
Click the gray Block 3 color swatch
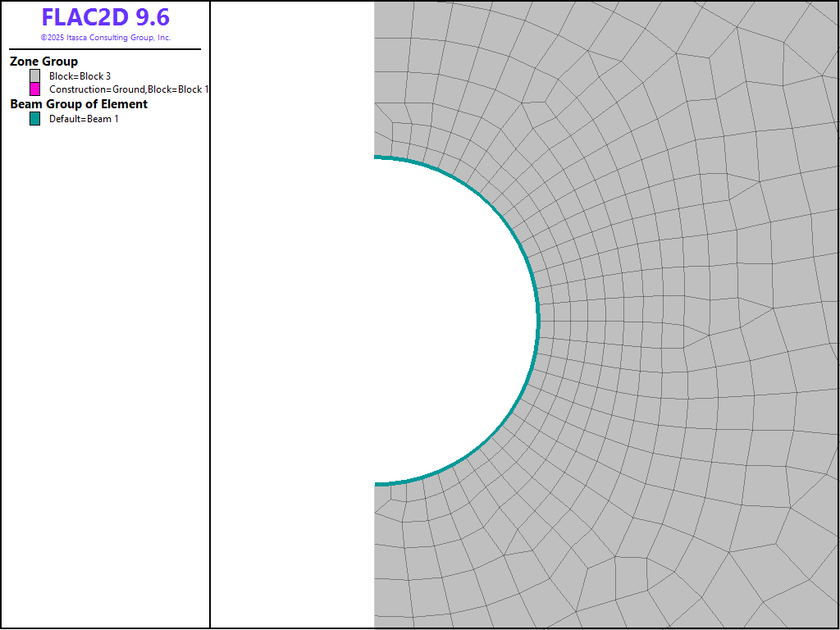coord(35,76)
